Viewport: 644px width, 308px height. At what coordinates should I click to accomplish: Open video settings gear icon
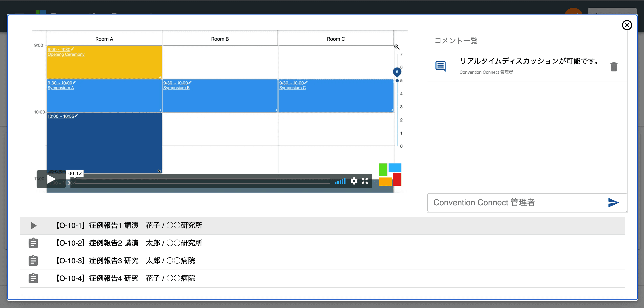point(354,181)
